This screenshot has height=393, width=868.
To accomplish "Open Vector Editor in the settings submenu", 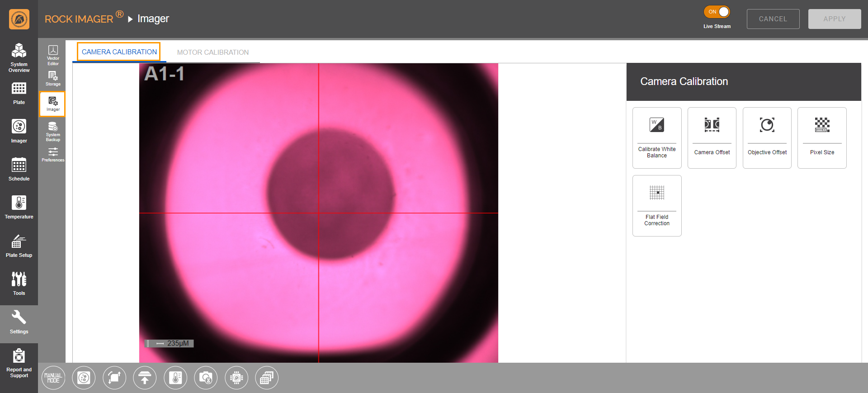I will point(53,55).
